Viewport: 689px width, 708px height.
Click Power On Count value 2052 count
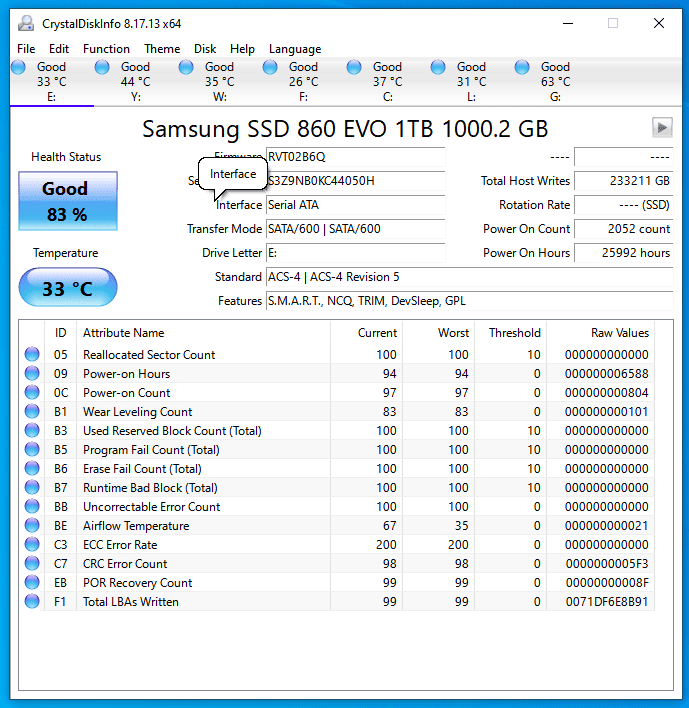pyautogui.click(x=624, y=228)
